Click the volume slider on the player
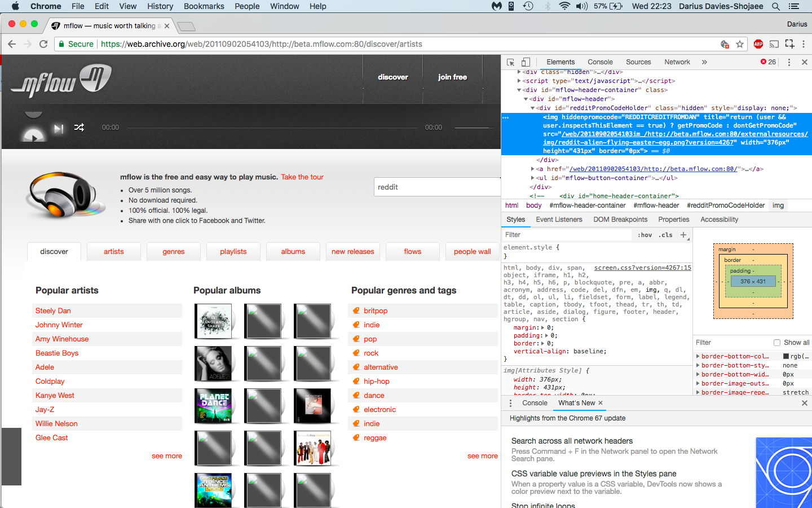This screenshot has height=508, width=812. click(x=475, y=128)
